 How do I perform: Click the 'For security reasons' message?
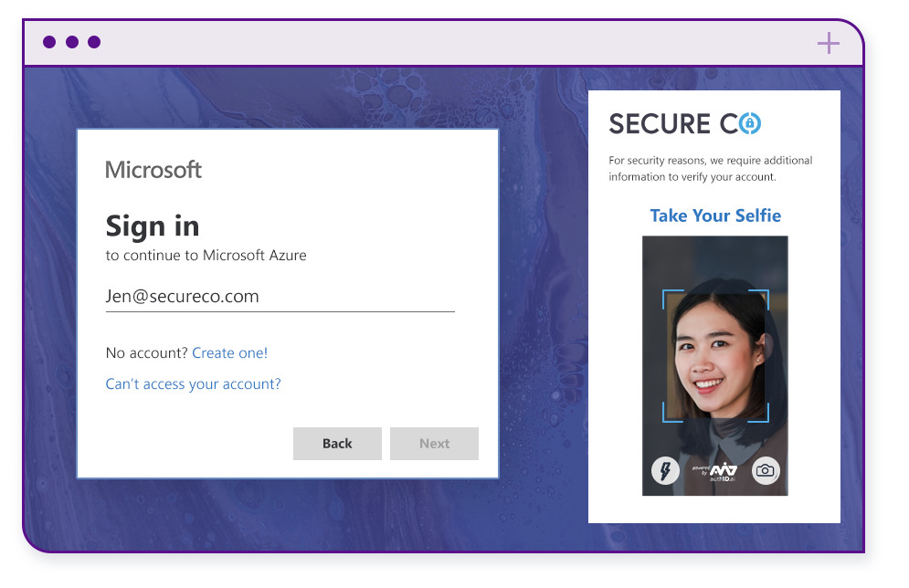tap(710, 169)
